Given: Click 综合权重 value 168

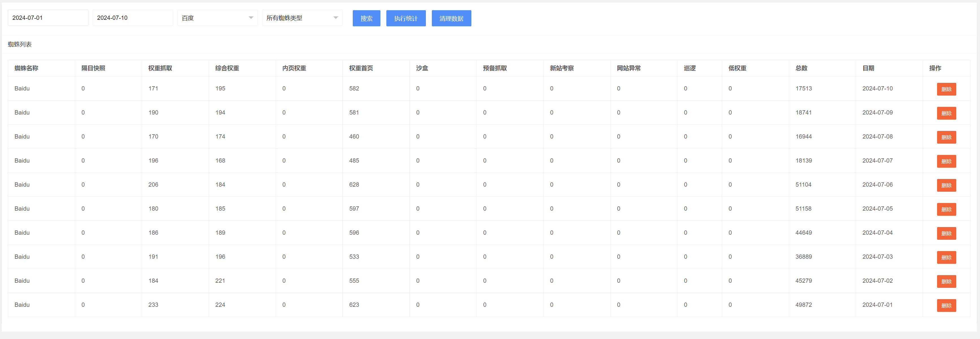Looking at the screenshot, I should click(220, 160).
